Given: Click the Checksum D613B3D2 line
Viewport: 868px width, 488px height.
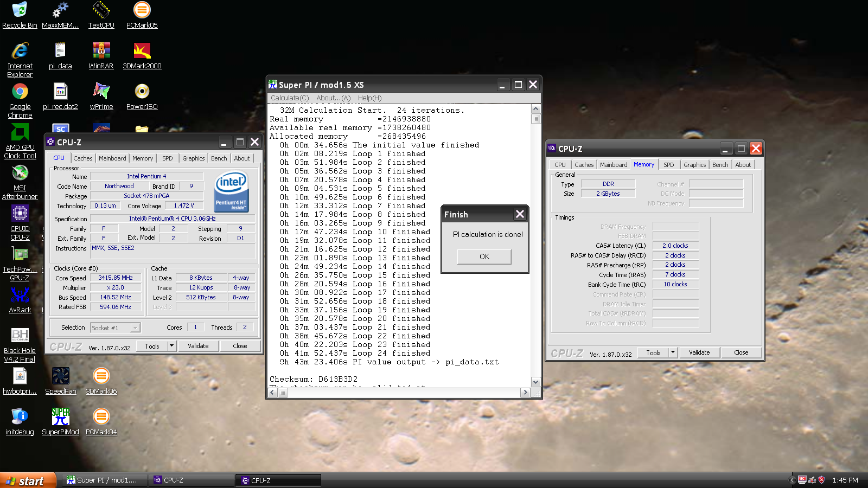Looking at the screenshot, I should [314, 380].
